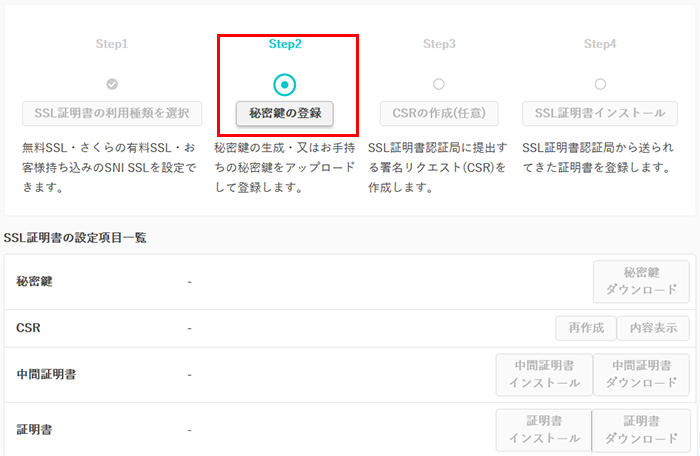Click the SSL証明書の利用種類を選択 button
Image resolution: width=700 pixels, height=456 pixels.
tap(112, 113)
